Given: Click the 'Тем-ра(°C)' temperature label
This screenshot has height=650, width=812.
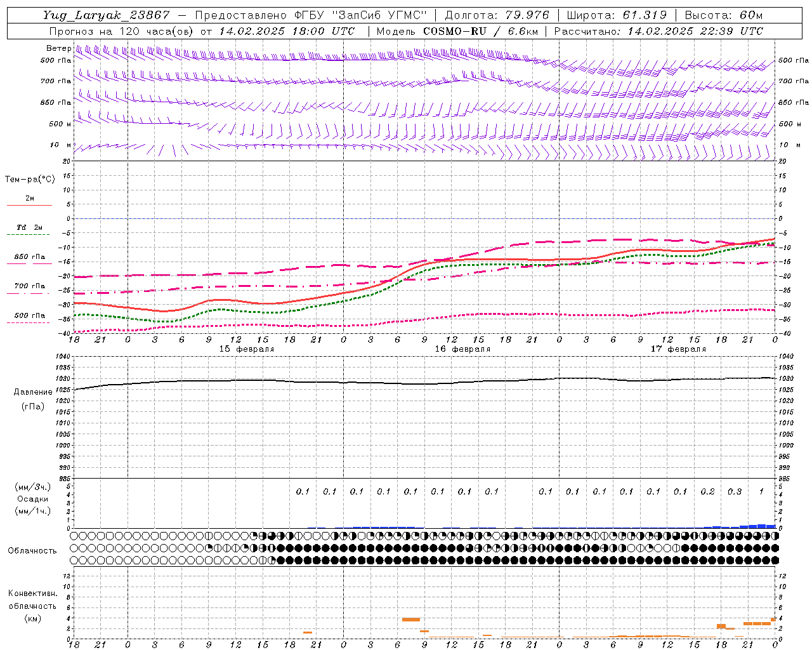Looking at the screenshot, I should [30, 180].
